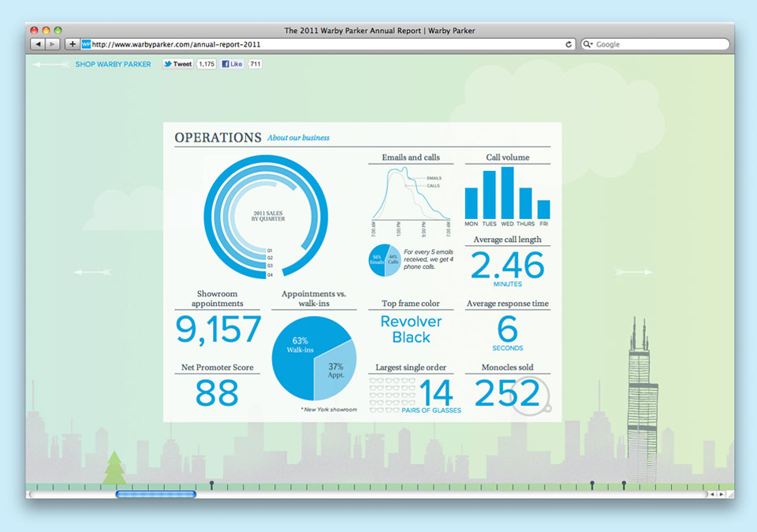The image size is (757, 532).
Task: Click the '2011 SALES BY QUARTER' ring chart label
Action: [268, 216]
